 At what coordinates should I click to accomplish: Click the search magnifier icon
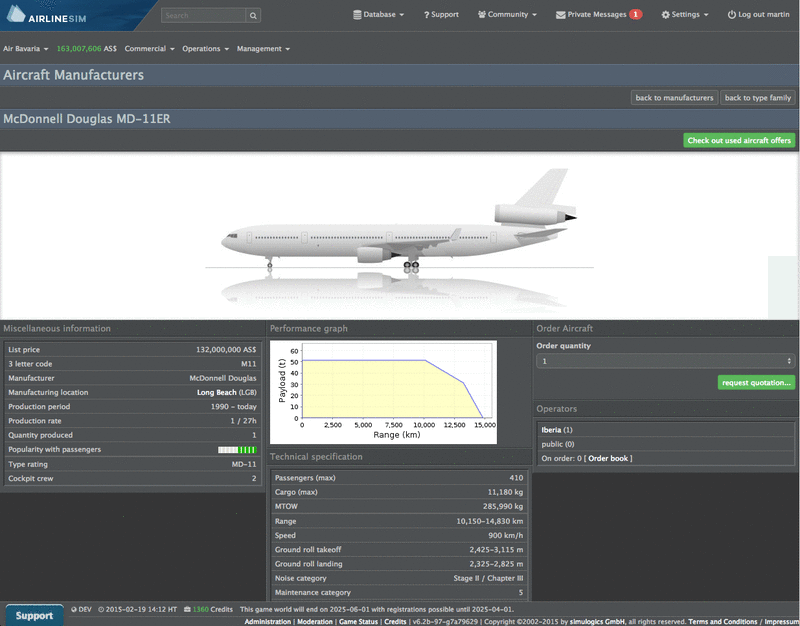253,15
